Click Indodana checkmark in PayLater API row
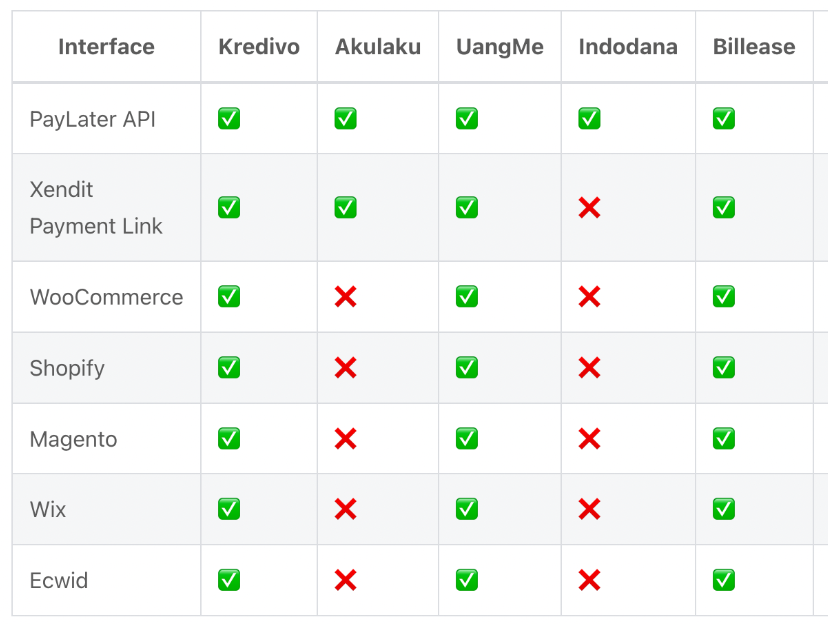Viewport: 828px width, 624px height. 589,118
